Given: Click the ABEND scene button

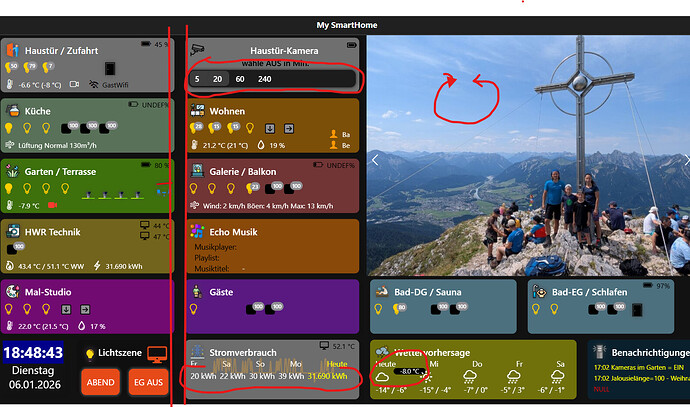Looking at the screenshot, I should [100, 382].
